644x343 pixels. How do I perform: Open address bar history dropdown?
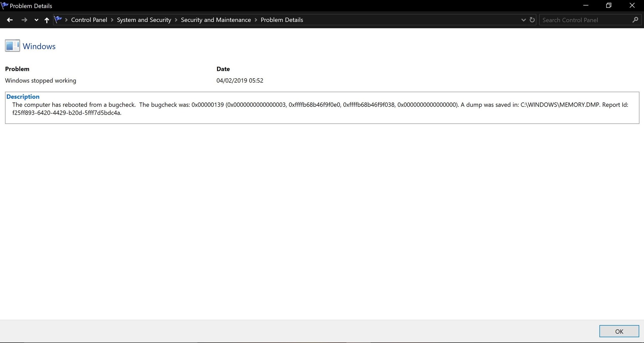tap(523, 20)
